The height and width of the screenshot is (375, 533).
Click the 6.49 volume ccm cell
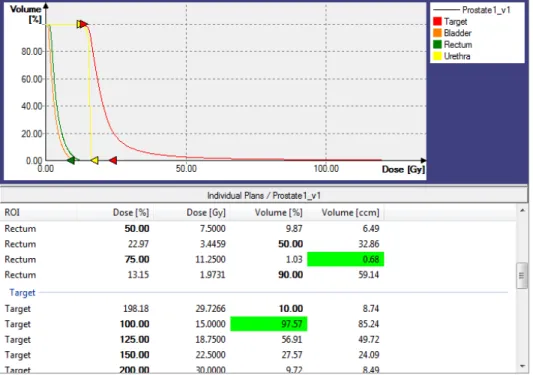tap(371, 228)
